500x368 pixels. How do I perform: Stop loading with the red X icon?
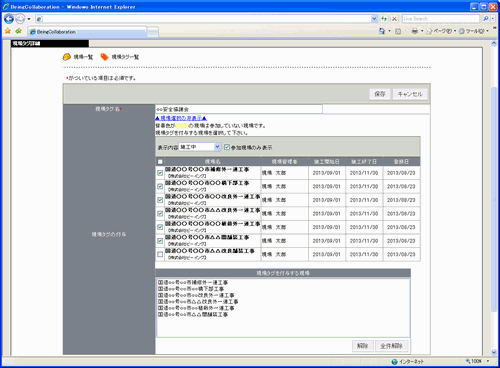394,19
